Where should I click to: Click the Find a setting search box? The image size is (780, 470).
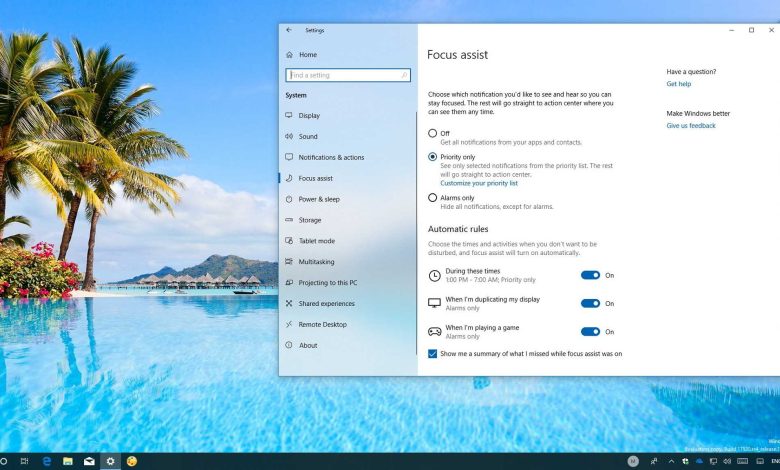click(347, 75)
